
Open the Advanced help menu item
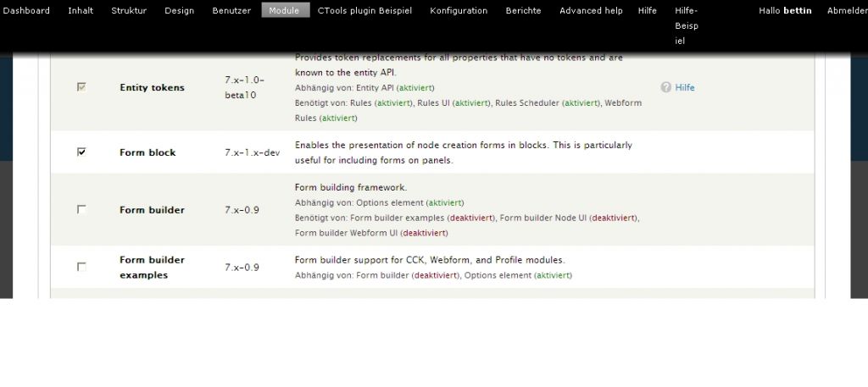[x=591, y=11]
